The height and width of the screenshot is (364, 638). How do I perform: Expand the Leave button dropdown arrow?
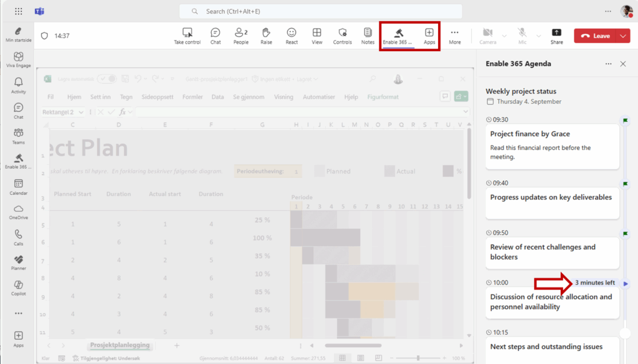click(624, 36)
